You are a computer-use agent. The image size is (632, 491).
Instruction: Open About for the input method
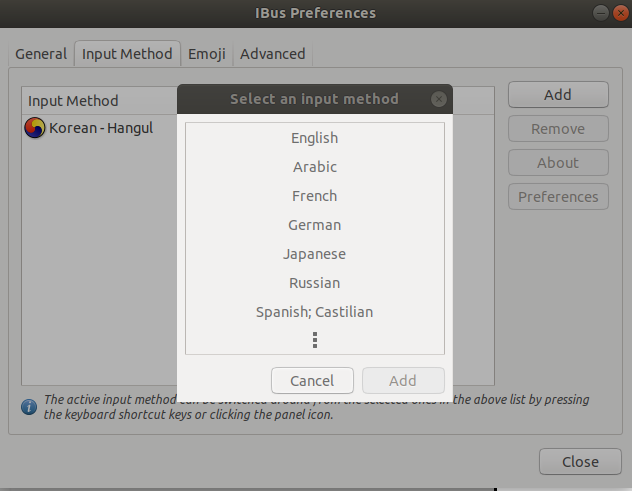pos(558,163)
